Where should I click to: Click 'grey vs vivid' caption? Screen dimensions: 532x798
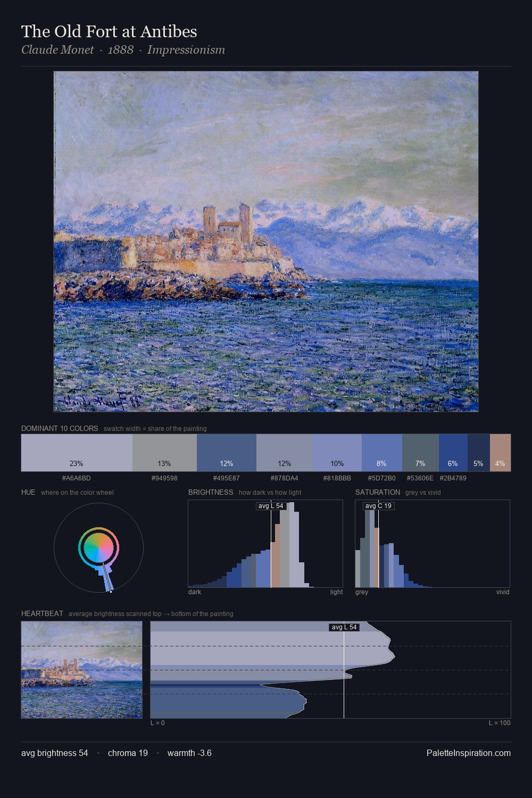[423, 493]
